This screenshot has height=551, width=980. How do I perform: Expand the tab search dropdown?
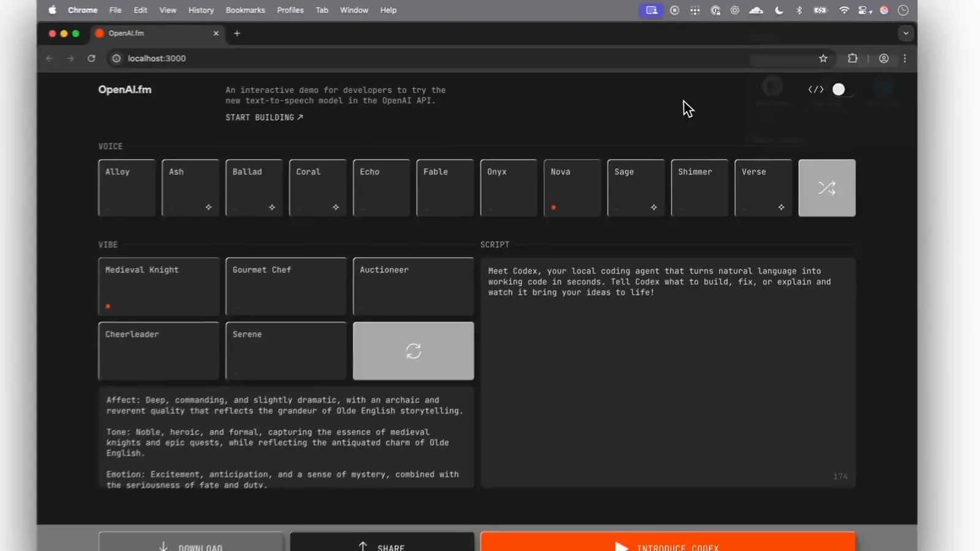[905, 33]
